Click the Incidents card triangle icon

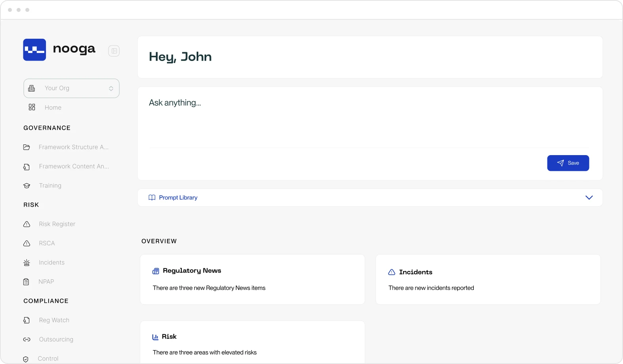[392, 272]
